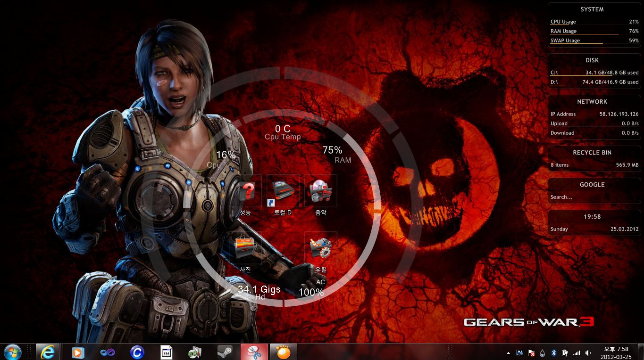Open the Windows Start orb
The width and height of the screenshot is (644, 360).
[12, 352]
